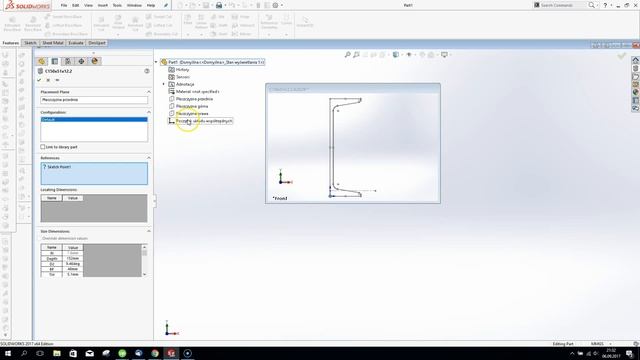
Task: Click the large confirm checkmark in graphics corner
Action: [622, 56]
